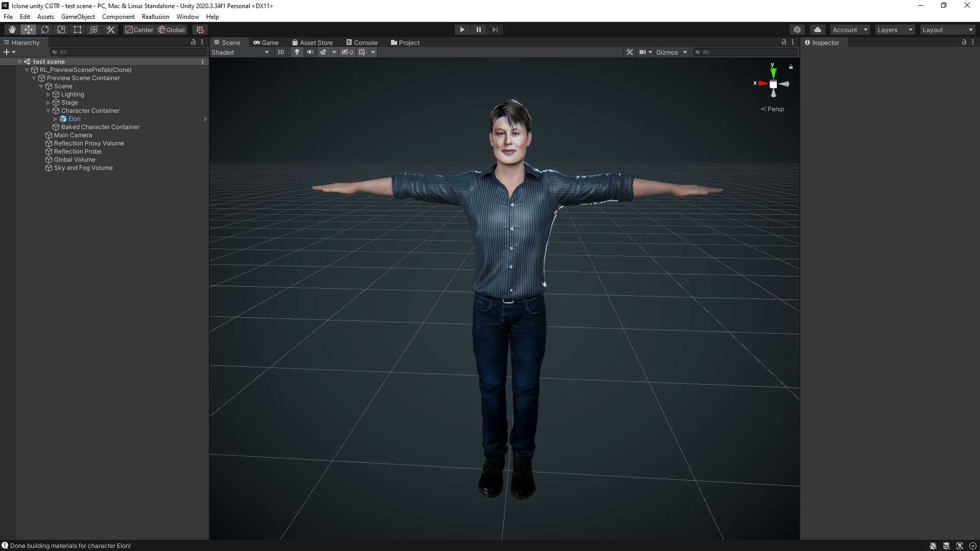Open Hierarchy panel three-dot menu
980x551 pixels.
tap(202, 42)
